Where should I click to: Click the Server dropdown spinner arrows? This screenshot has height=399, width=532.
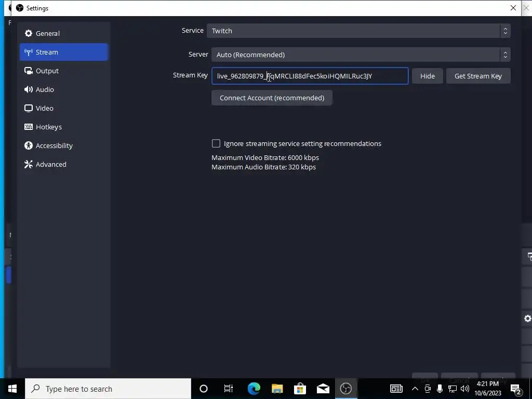tap(505, 54)
